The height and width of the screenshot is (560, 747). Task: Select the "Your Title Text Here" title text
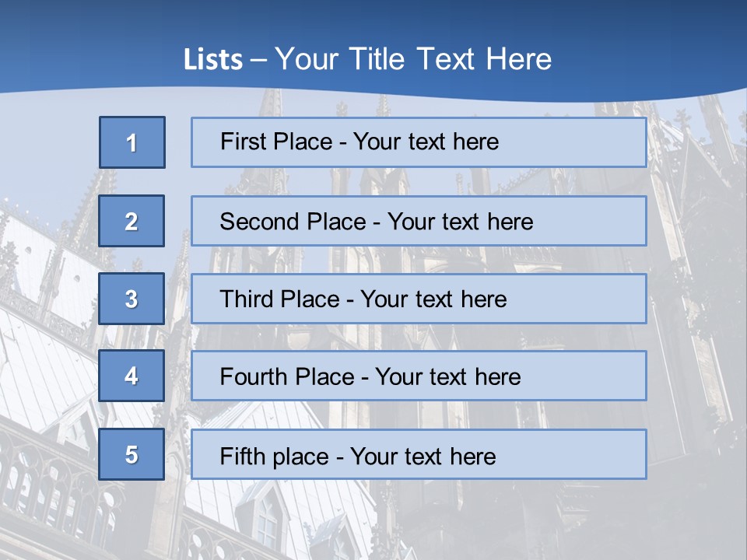point(413,59)
